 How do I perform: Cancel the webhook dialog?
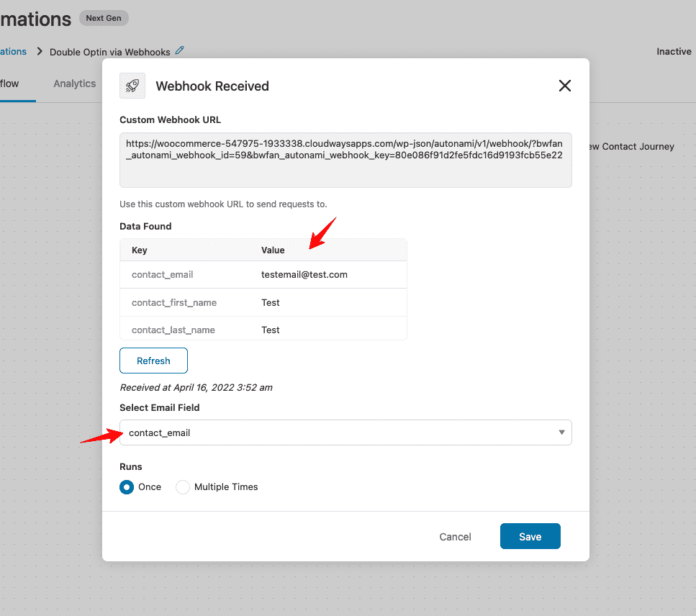(x=455, y=537)
